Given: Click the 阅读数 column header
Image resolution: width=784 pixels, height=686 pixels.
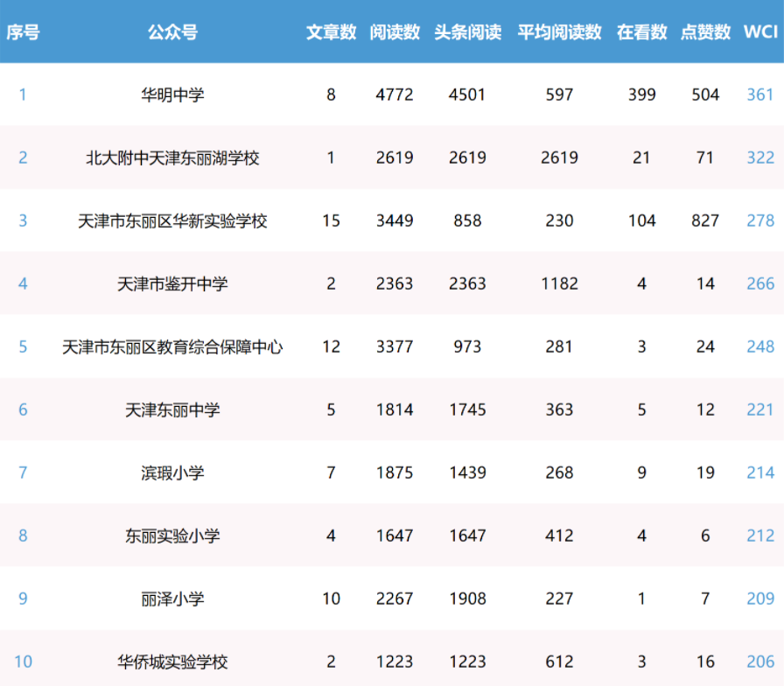Looking at the screenshot, I should (x=395, y=32).
